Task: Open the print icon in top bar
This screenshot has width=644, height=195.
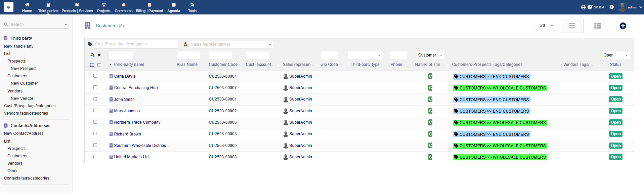Action: [x=583, y=7]
